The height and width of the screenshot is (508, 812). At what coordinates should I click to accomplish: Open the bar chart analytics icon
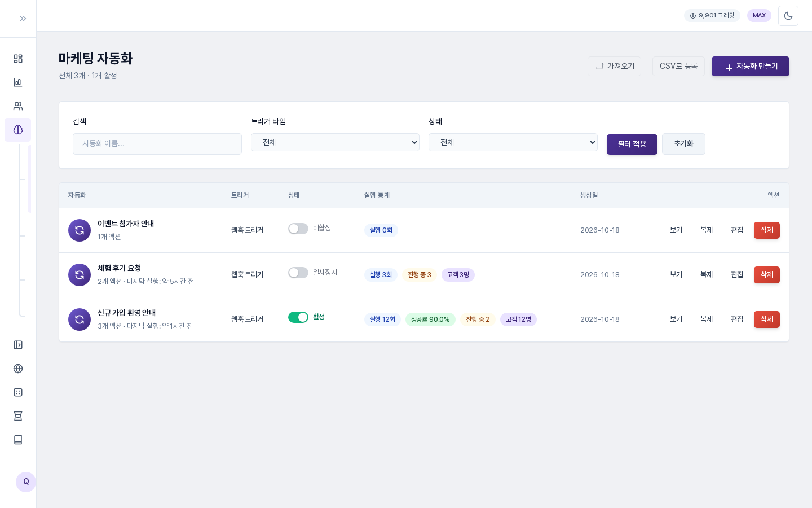click(x=18, y=82)
